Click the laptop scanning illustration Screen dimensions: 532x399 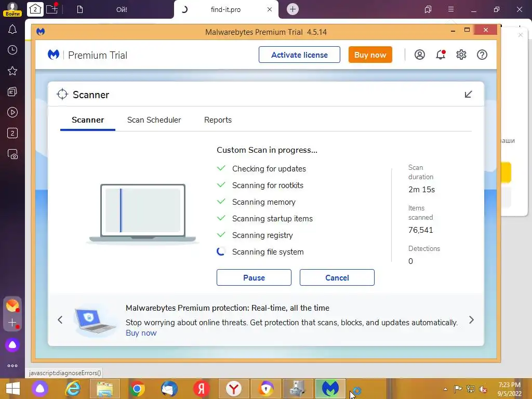142,214
